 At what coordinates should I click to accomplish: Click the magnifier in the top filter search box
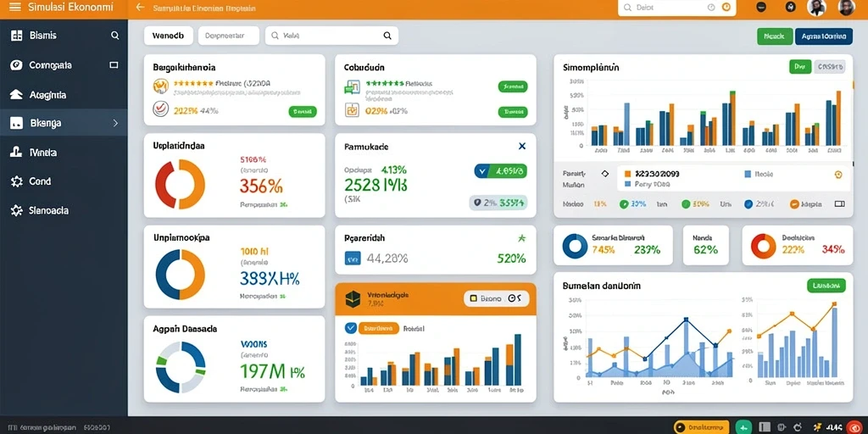coord(387,36)
